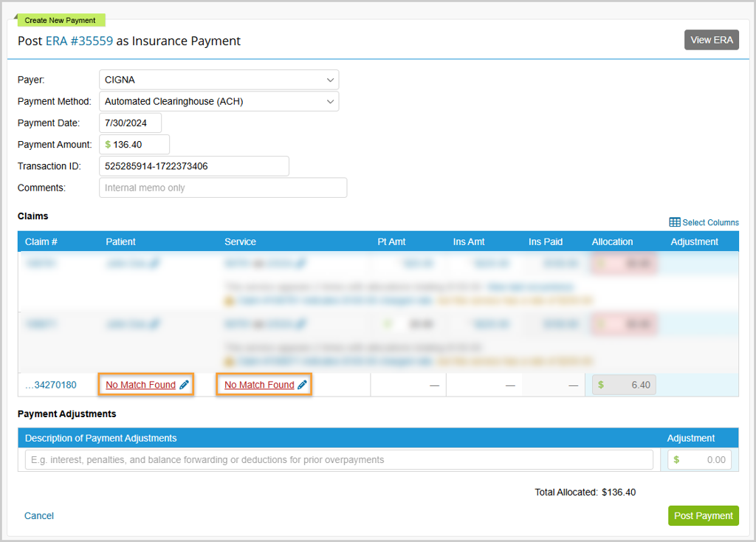756x542 pixels.
Task: Click the Allocation column header
Action: pos(612,241)
